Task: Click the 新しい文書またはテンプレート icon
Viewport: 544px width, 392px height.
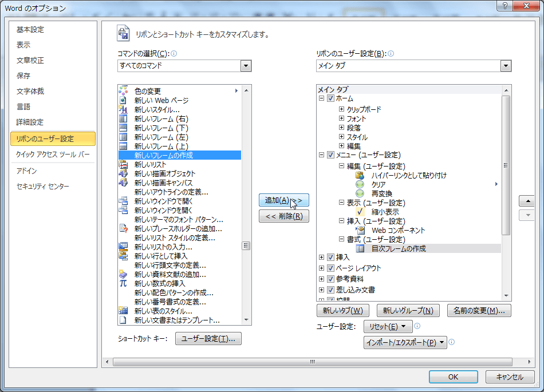Action: coord(123,320)
